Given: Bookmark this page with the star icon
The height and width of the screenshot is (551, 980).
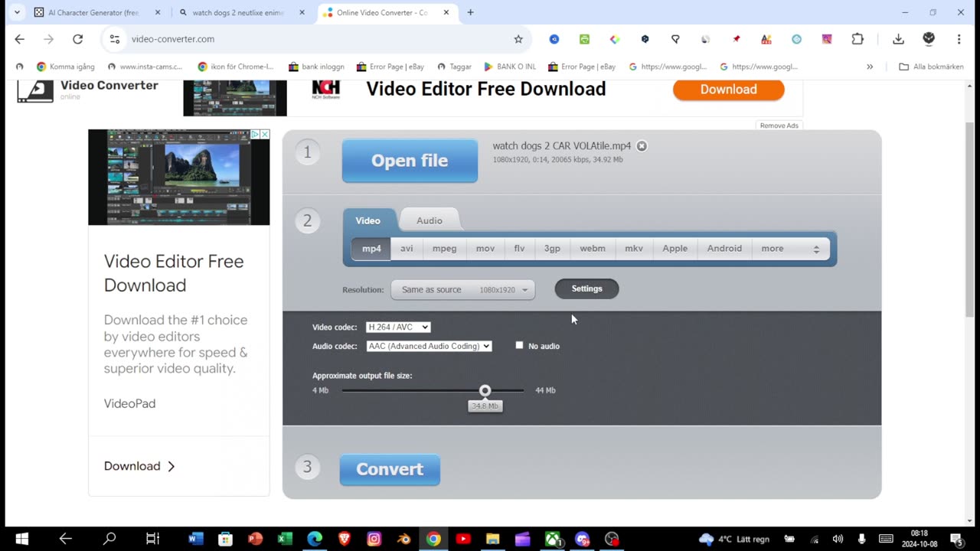Looking at the screenshot, I should 518,39.
